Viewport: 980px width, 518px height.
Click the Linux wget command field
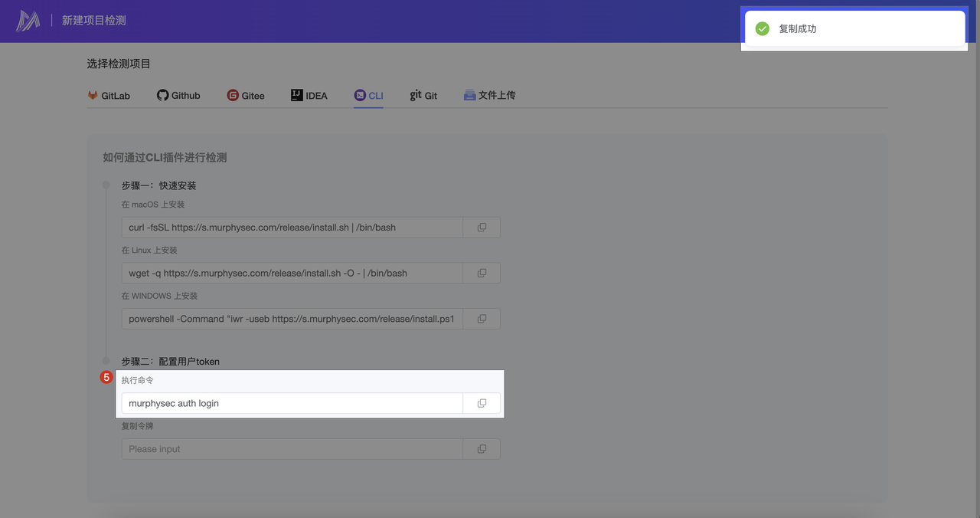pyautogui.click(x=292, y=273)
